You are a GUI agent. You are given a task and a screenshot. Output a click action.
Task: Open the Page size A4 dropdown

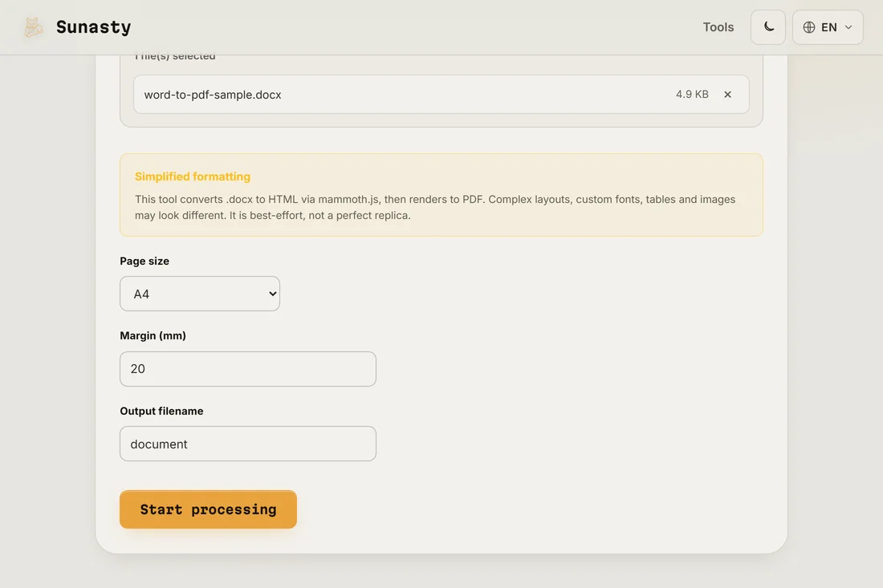pyautogui.click(x=200, y=294)
